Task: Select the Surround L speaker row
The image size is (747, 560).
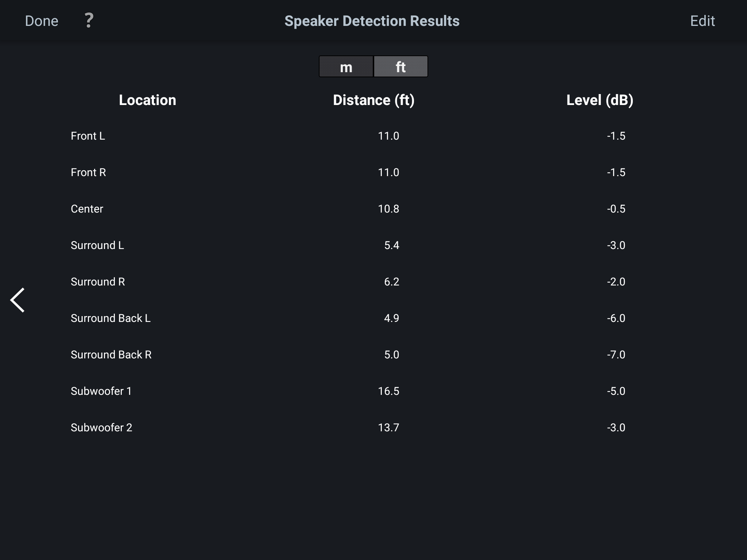Action: click(97, 245)
